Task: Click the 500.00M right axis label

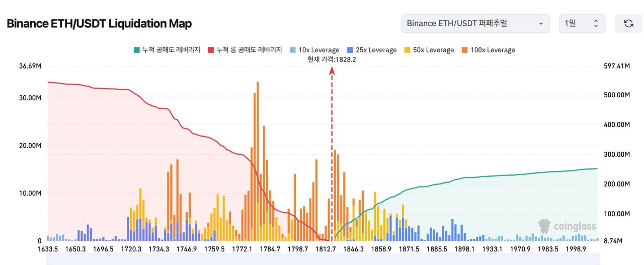Action: click(616, 95)
